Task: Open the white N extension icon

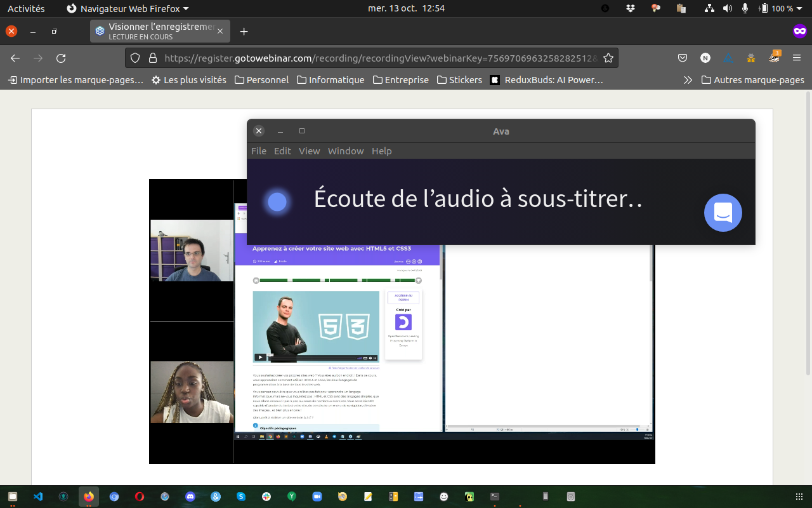Action: [x=705, y=58]
